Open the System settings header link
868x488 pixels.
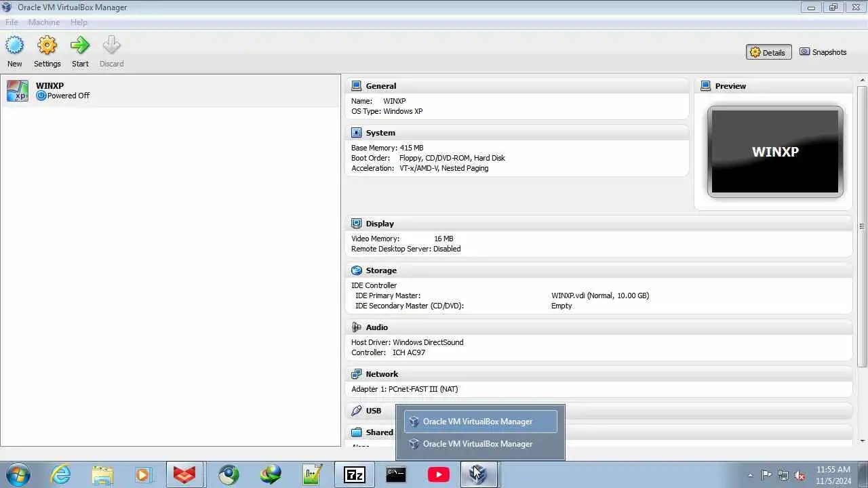[380, 133]
